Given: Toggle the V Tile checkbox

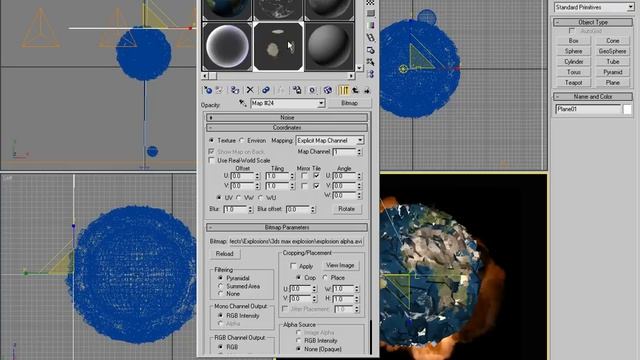Looking at the screenshot, I should pos(316,186).
